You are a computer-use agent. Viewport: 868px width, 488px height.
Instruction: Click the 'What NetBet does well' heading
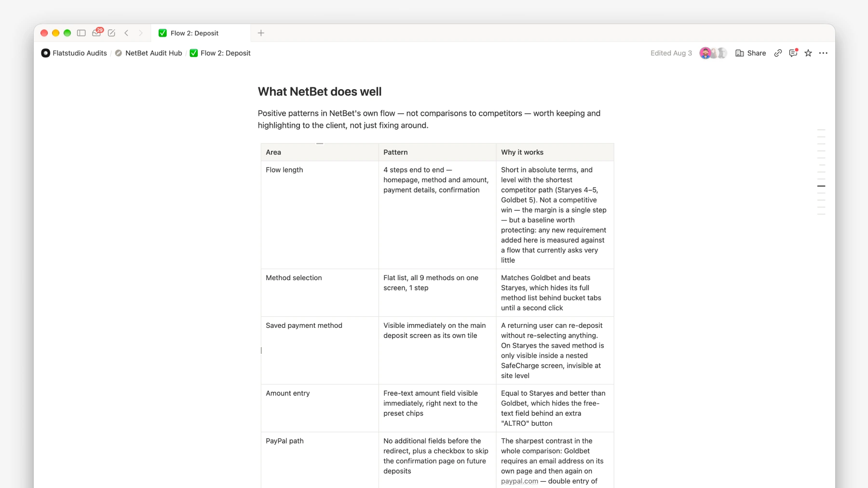[319, 92]
